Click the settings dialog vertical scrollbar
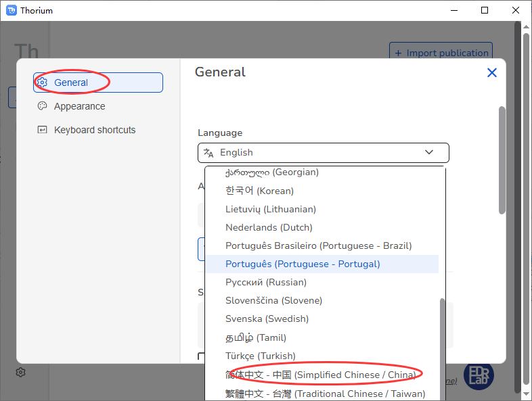Screen dimensions: 532x401 (502, 160)
